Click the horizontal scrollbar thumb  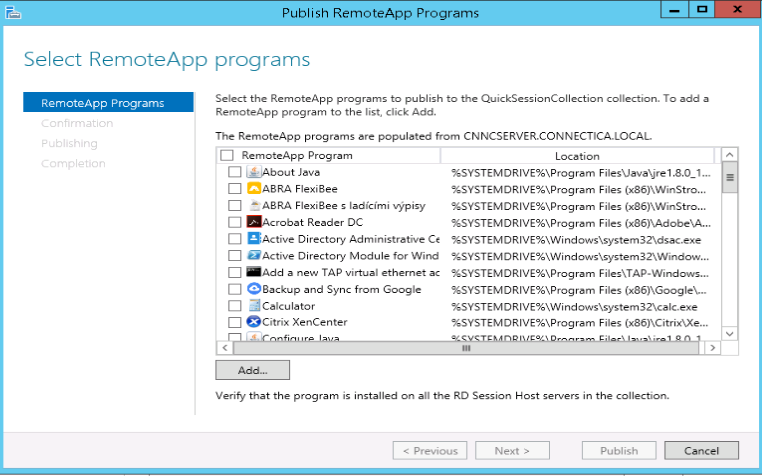click(466, 348)
